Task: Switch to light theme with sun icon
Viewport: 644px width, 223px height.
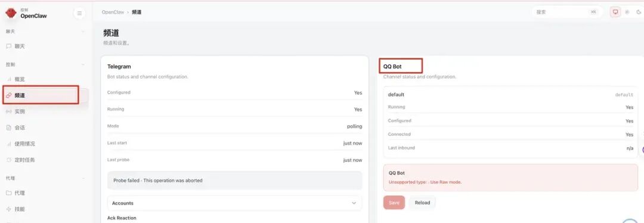Action: coord(627,12)
